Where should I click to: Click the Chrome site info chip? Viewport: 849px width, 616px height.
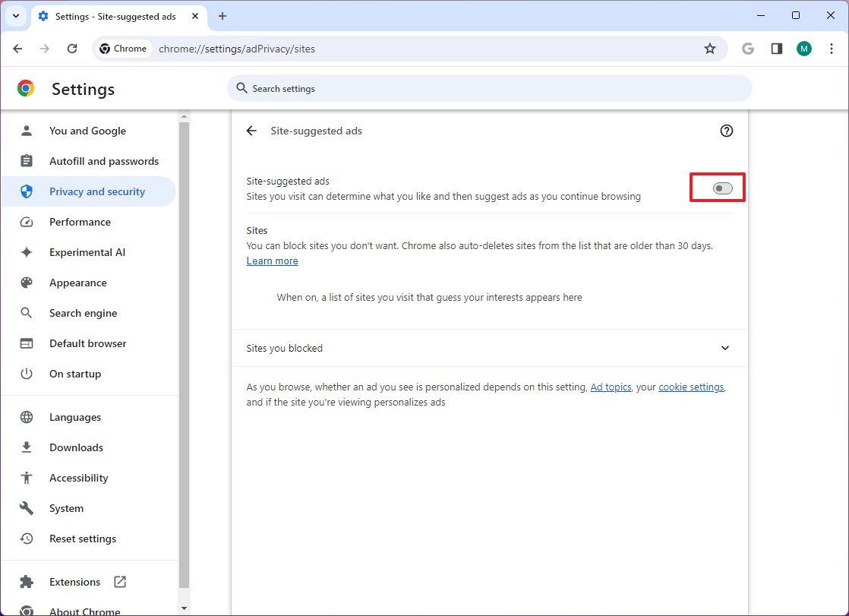(124, 49)
